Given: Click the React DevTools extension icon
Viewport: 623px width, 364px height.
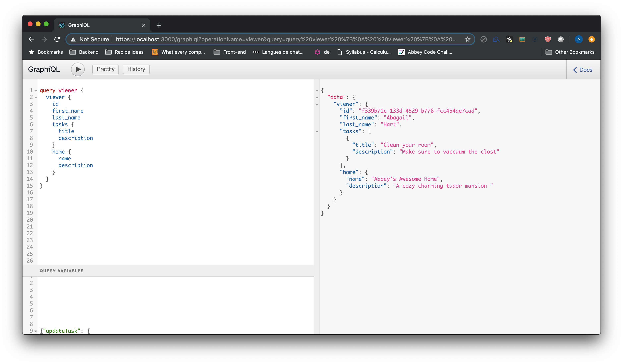Looking at the screenshot, I should [509, 39].
